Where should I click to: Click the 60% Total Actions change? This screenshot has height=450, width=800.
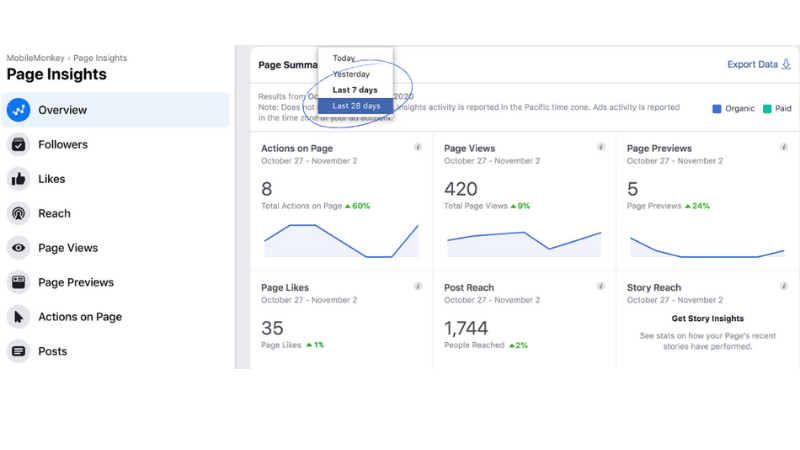point(358,206)
